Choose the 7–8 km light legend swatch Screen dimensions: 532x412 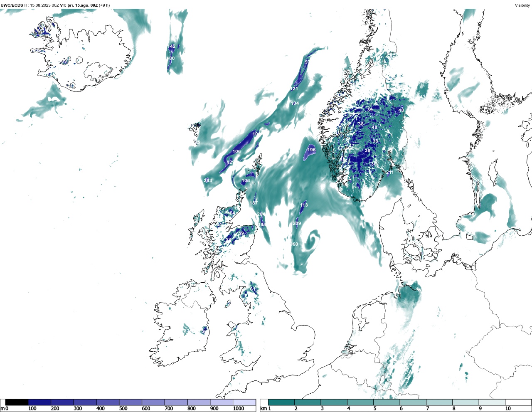click(440, 402)
